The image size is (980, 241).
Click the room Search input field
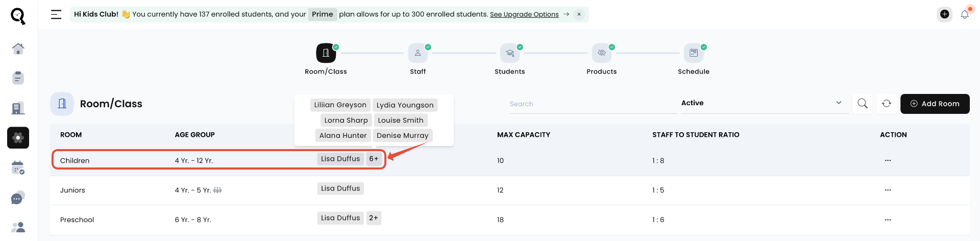(592, 104)
